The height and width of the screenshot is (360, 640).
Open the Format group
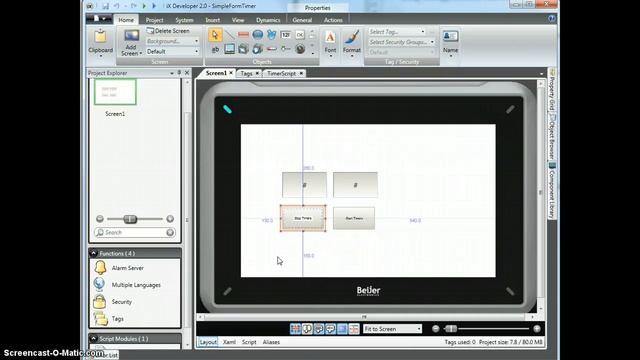point(351,43)
